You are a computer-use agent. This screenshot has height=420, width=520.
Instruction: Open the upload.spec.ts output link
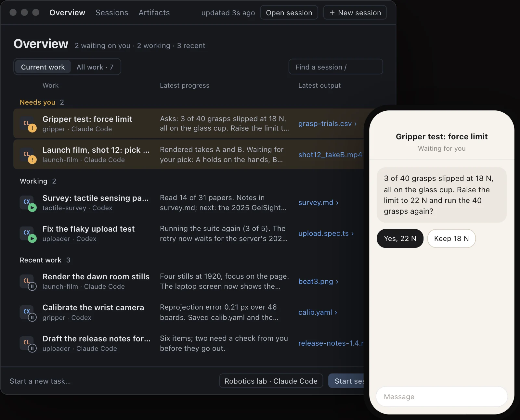coord(326,234)
